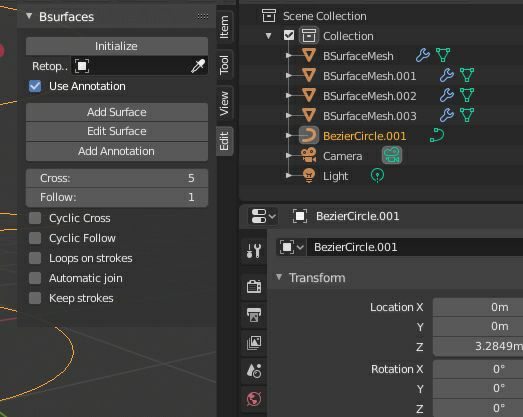The width and height of the screenshot is (523, 417).
Task: Click the eyedropper icon in Retopology field
Action: [x=198, y=66]
